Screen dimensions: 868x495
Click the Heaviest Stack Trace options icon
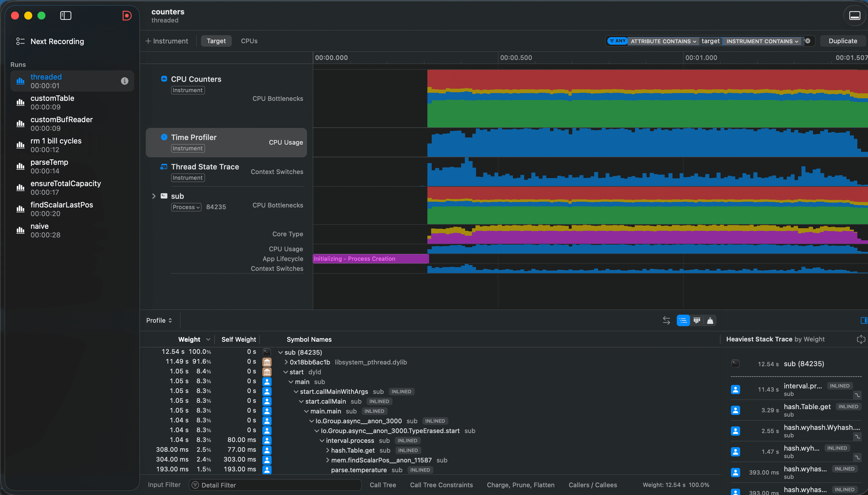pyautogui.click(x=861, y=339)
